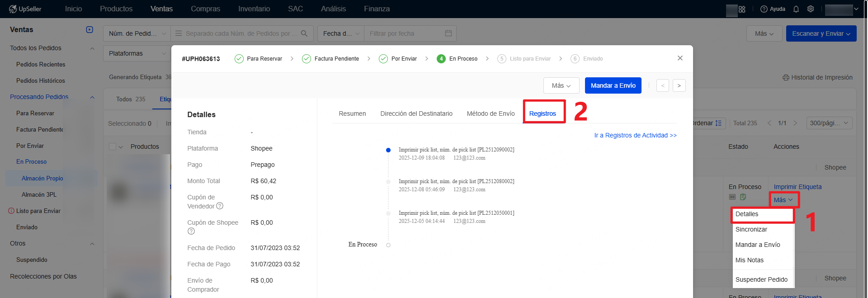Select Detalles from the Más menu
The height and width of the screenshot is (298, 868).
point(747,214)
